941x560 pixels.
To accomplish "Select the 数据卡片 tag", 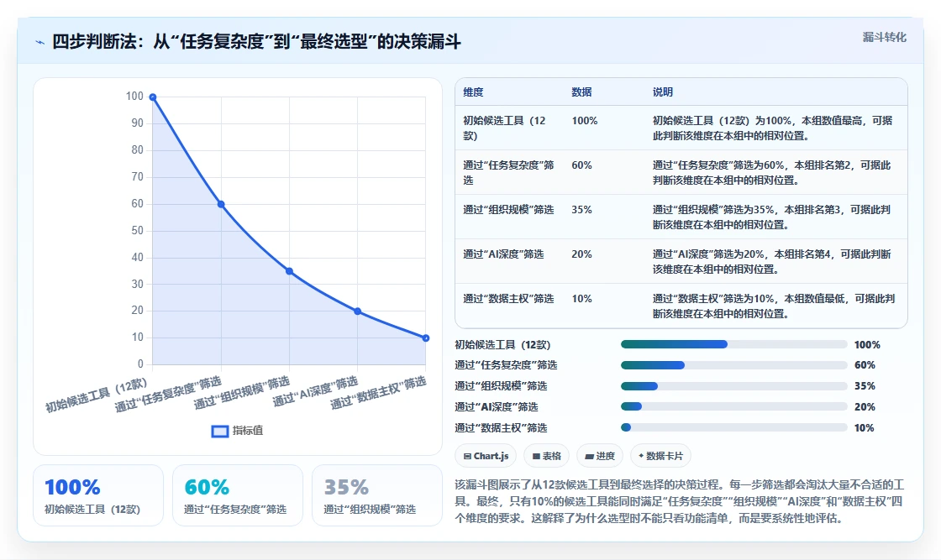I will click(660, 456).
